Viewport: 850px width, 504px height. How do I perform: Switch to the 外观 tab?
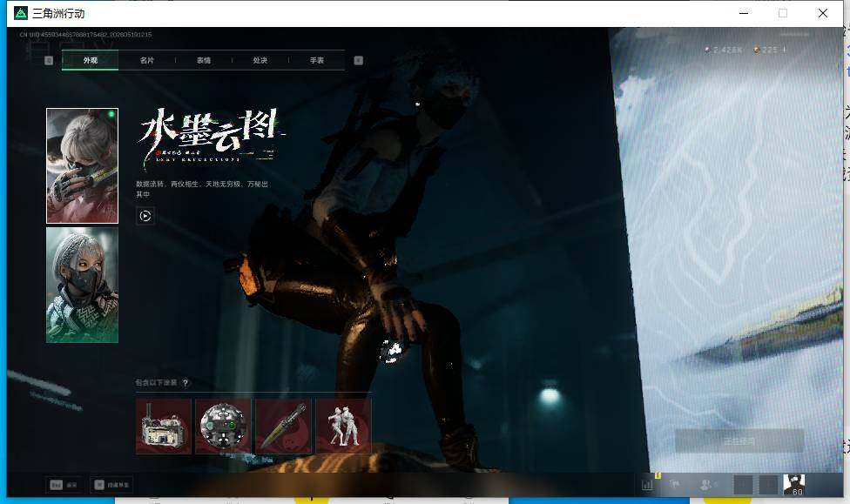[90, 60]
